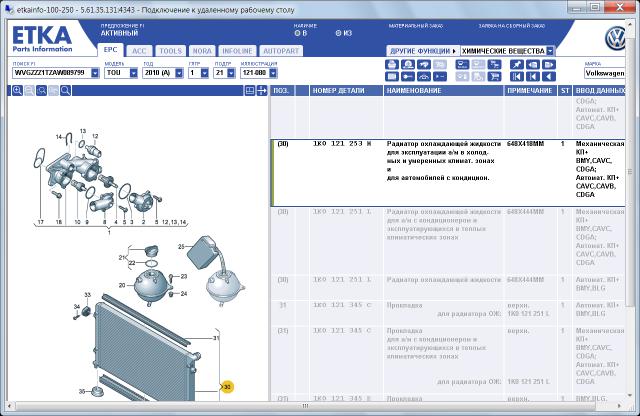Click the crossed arrows icon right of the portrait icon
The image size is (640, 416).
click(424, 65)
